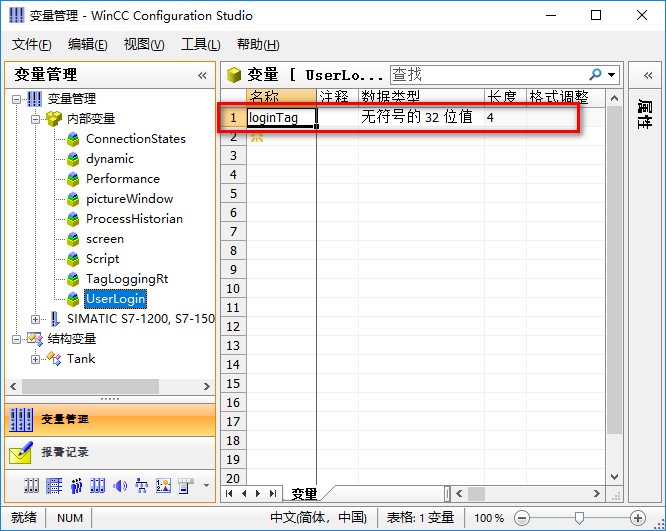Click the Script tag group icon
The width and height of the screenshot is (666, 531).
pyautogui.click(x=73, y=259)
